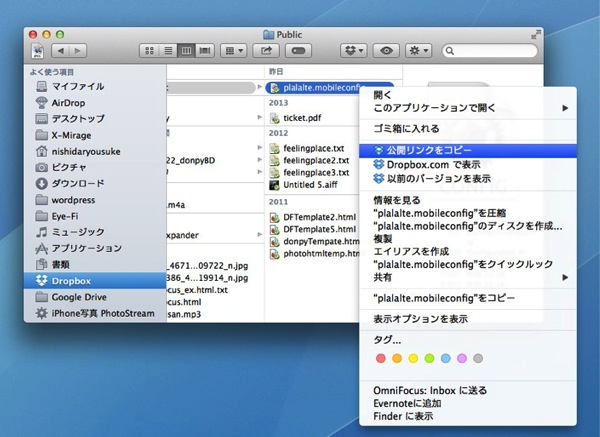Open デスクトップ in the sidebar
The height and width of the screenshot is (437, 600).
tap(95, 119)
